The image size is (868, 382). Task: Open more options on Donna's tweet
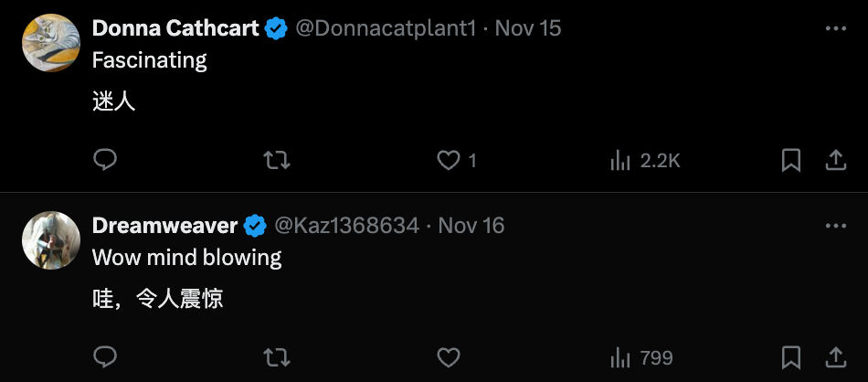coord(835,28)
